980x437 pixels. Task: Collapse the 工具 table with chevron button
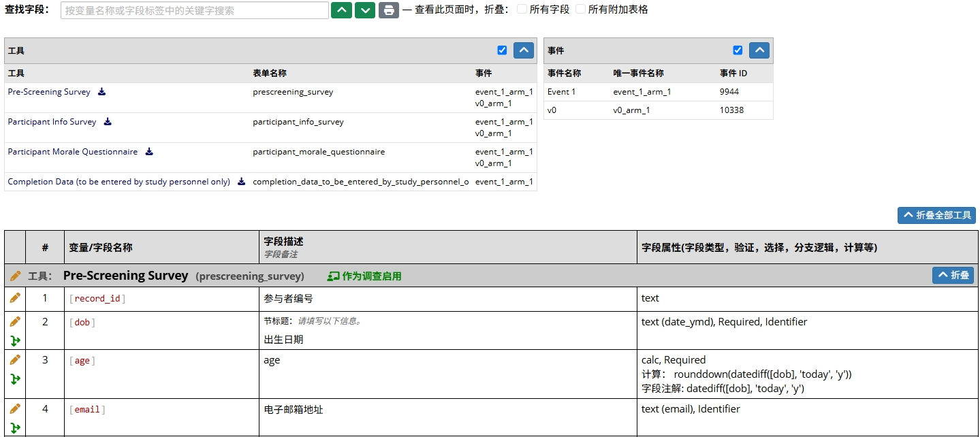tap(524, 50)
